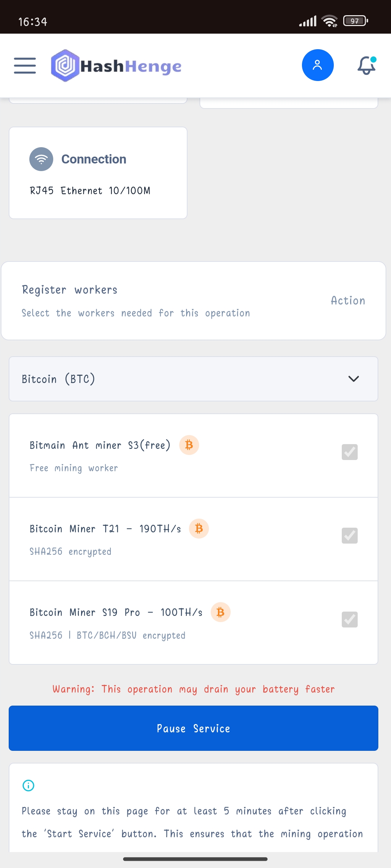Screen dimensions: 391x868
Task: Toggle the Bitcoin Miner S19 Pro checkbox
Action: [x=349, y=620]
